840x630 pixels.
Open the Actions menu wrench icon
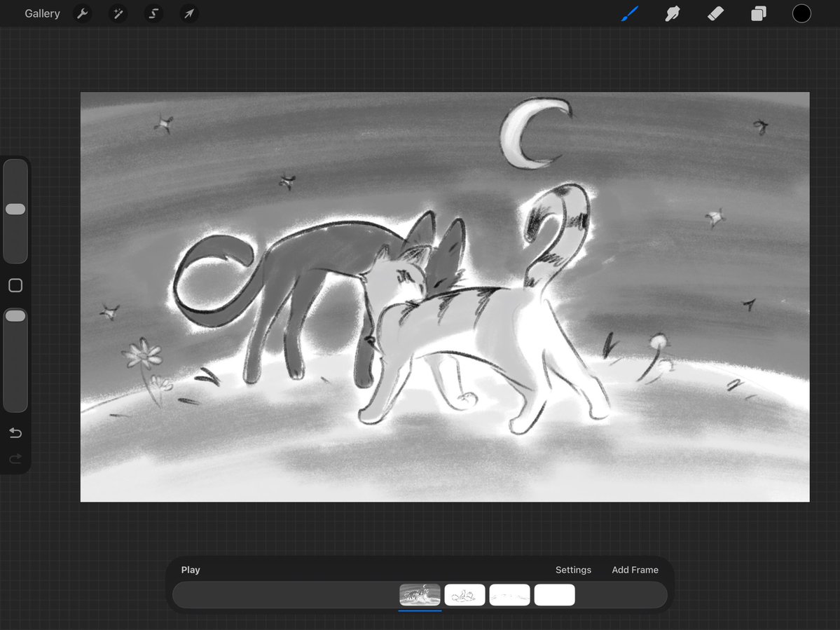[x=82, y=13]
